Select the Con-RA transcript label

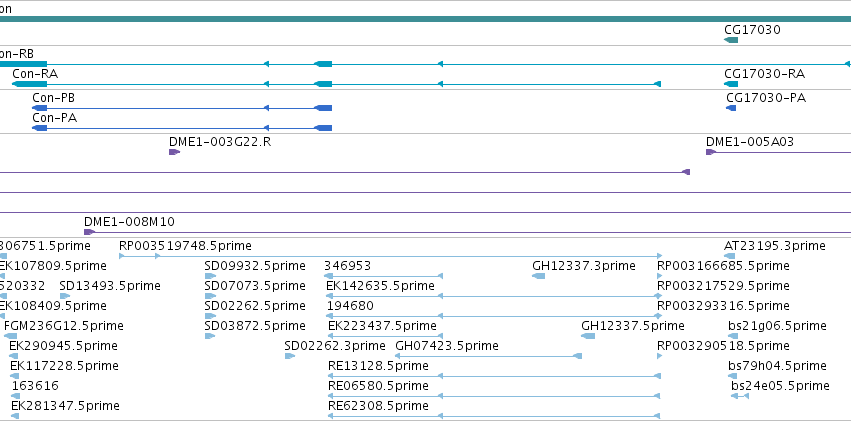[35, 73]
